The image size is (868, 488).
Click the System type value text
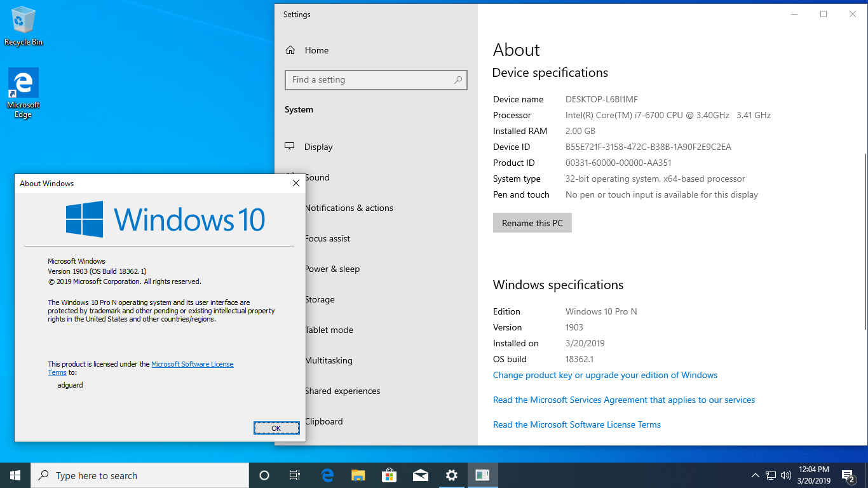[x=655, y=179]
